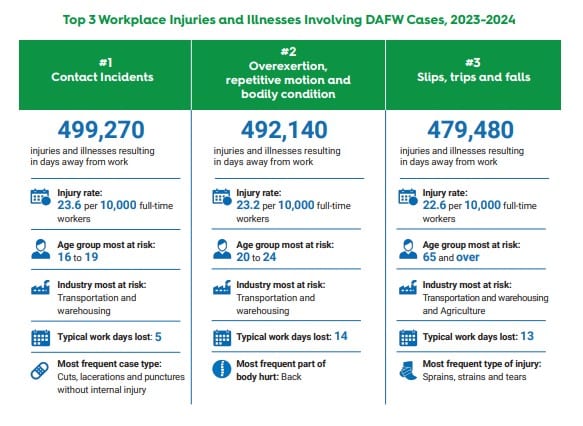Click the factory icon in the Contact Incidents column
This screenshot has width=583, height=426.
pos(40,288)
